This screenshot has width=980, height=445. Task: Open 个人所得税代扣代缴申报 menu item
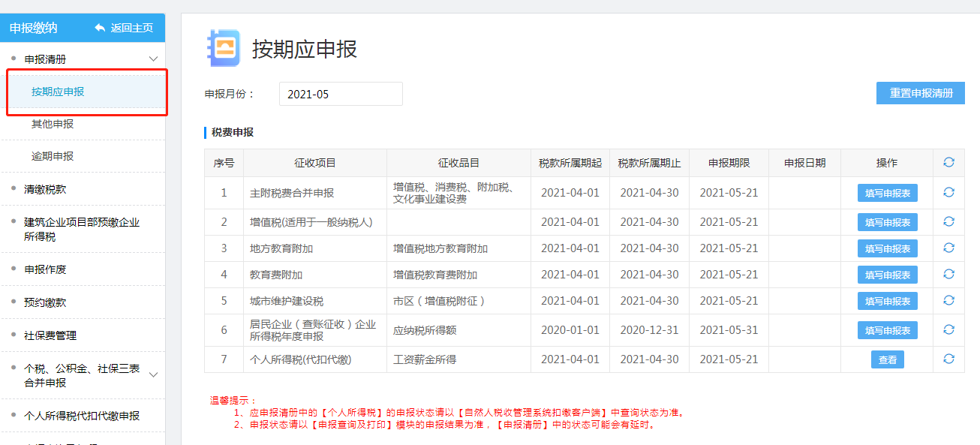pyautogui.click(x=82, y=415)
